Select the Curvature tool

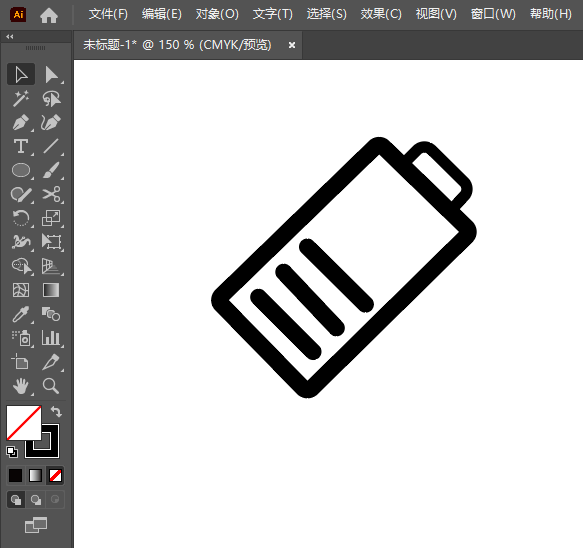(51, 122)
